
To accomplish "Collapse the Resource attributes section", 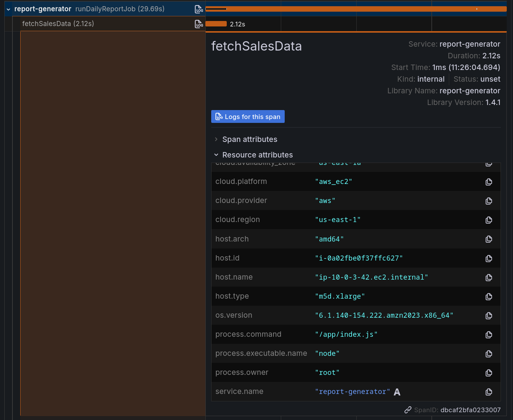I will [x=257, y=155].
